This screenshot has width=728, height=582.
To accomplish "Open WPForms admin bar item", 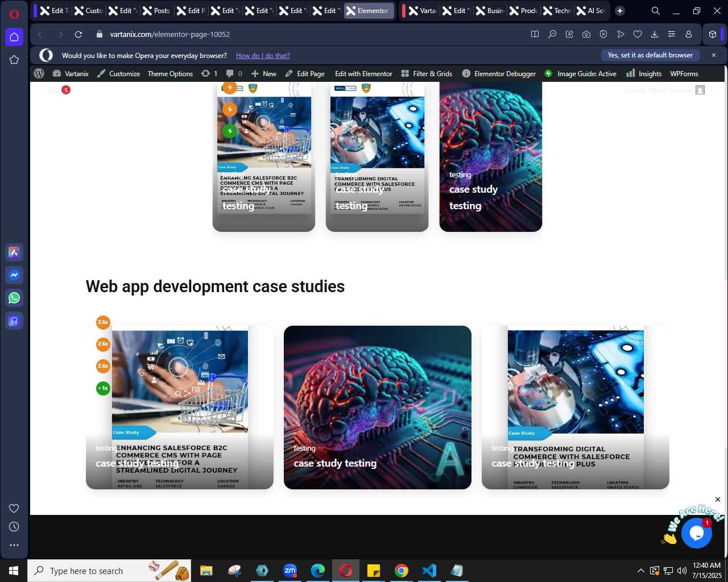I will tap(684, 73).
